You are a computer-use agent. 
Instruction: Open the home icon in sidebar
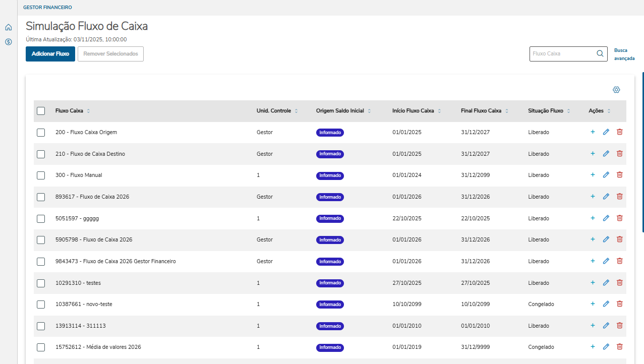point(8,28)
